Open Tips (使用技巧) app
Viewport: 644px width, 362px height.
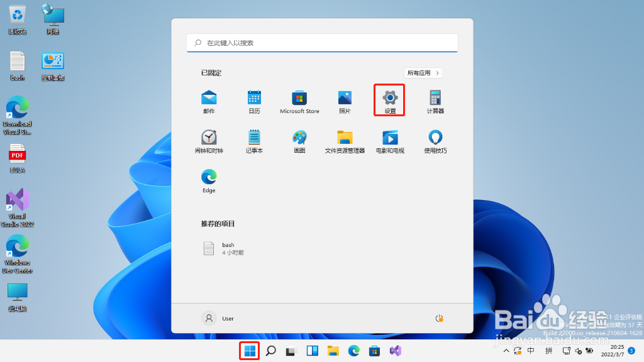pyautogui.click(x=435, y=141)
